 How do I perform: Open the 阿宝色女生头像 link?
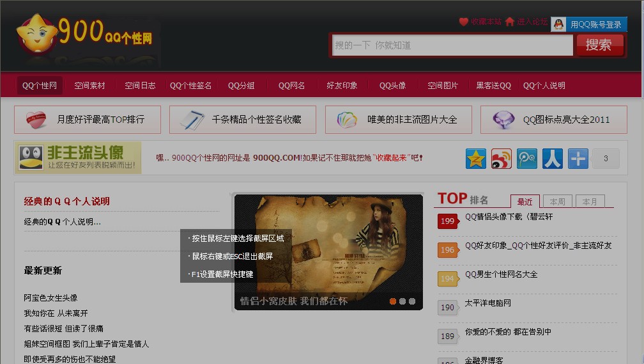click(x=50, y=297)
